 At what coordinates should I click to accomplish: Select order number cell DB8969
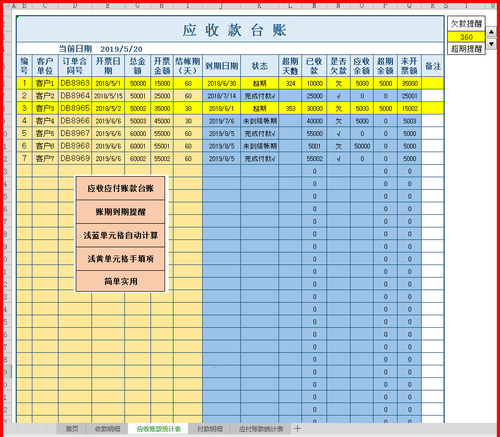point(75,158)
